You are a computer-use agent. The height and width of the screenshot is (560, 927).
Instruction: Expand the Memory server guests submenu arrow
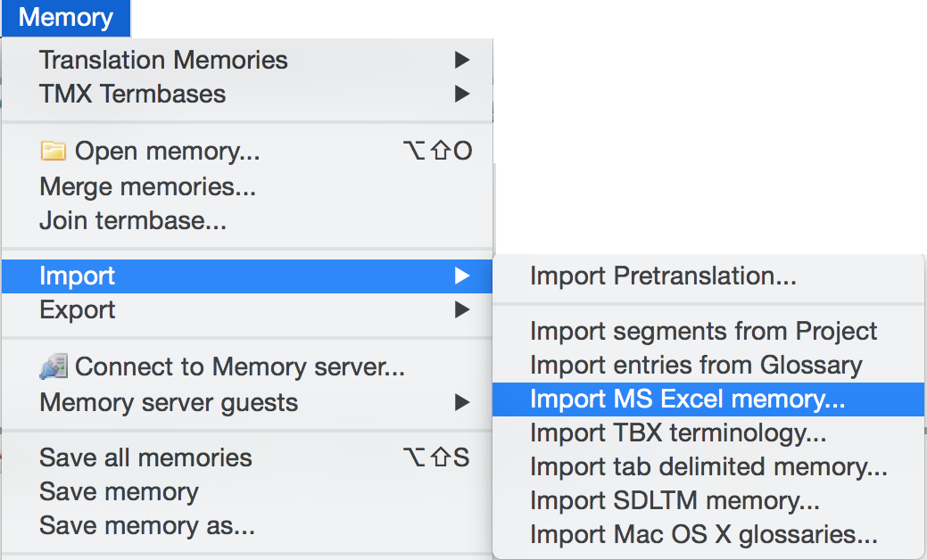coord(461,402)
